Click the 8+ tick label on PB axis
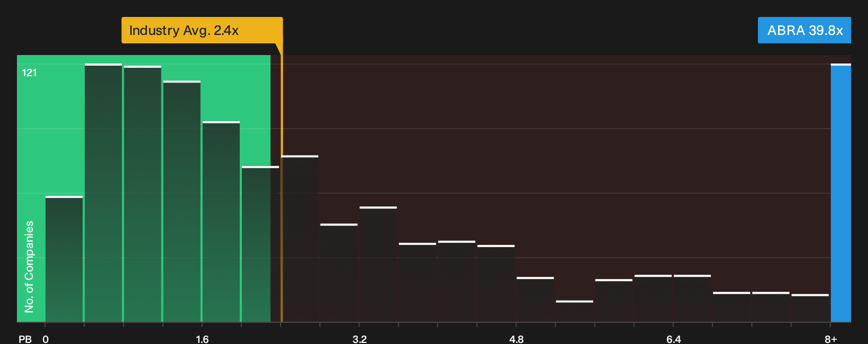Viewport: 868px width, 344px height. point(830,339)
